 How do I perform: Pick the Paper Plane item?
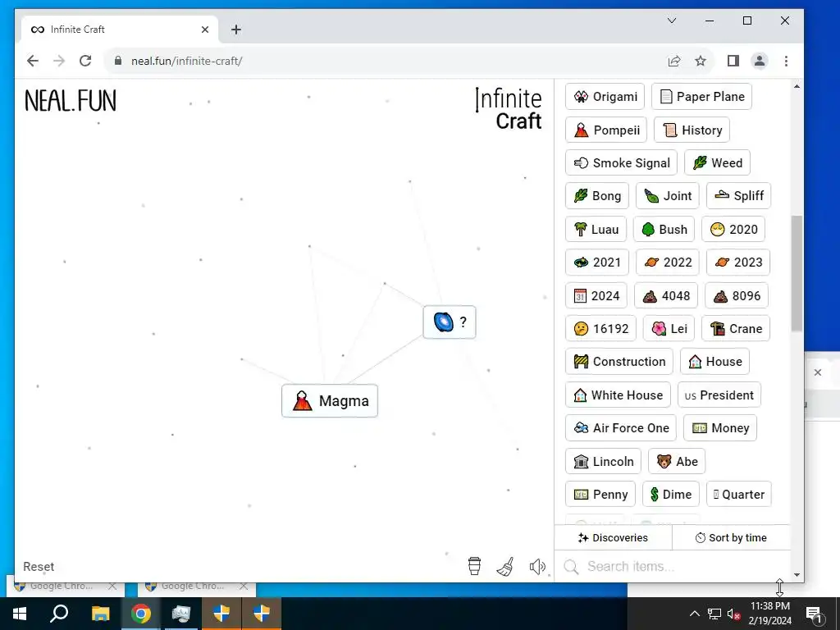pyautogui.click(x=702, y=97)
